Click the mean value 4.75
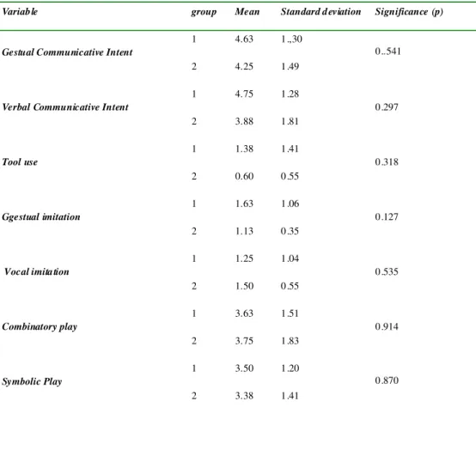The image size is (476, 456). tap(244, 94)
